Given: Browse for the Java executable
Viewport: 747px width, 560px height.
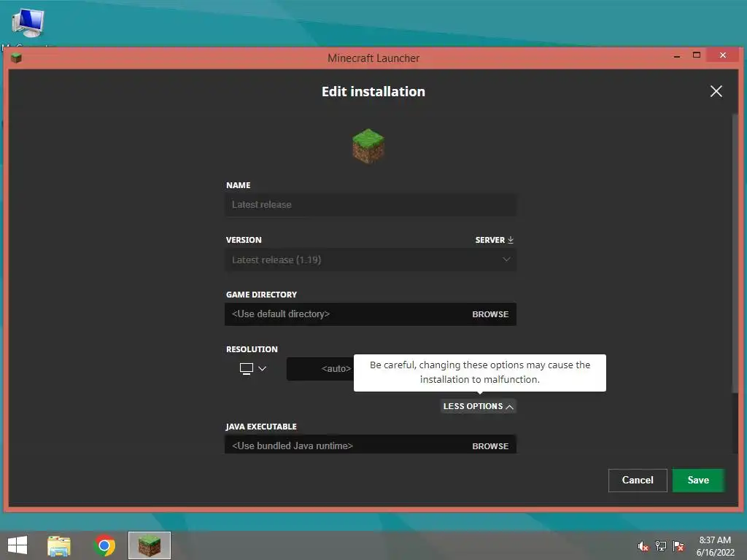Looking at the screenshot, I should tap(490, 446).
